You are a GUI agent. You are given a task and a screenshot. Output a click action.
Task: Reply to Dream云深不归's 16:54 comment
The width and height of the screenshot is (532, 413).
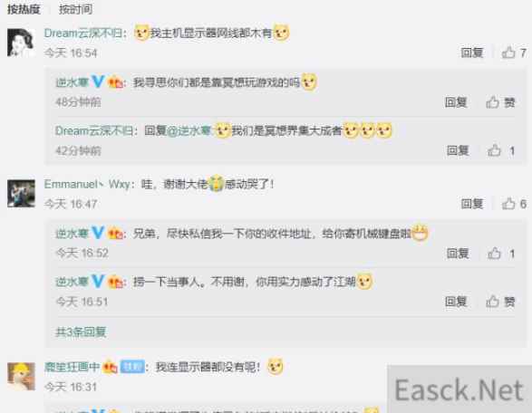(x=471, y=53)
